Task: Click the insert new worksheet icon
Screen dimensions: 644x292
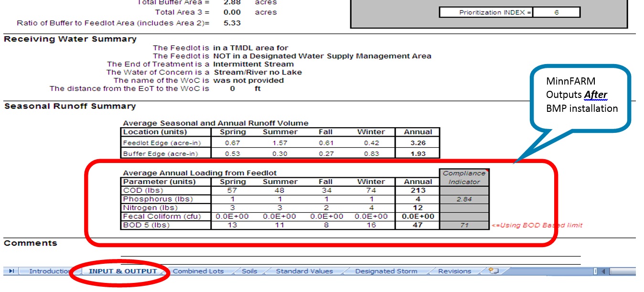Action: pos(494,271)
